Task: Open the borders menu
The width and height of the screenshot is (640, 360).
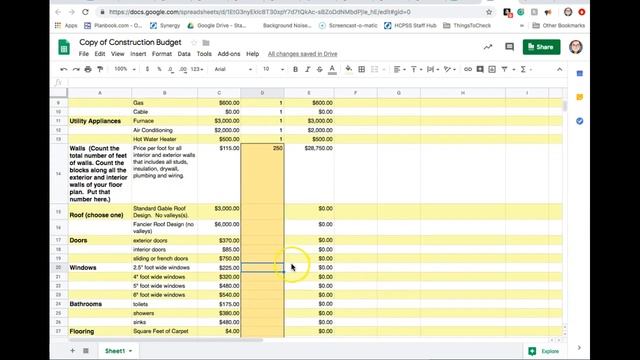Action: click(361, 69)
